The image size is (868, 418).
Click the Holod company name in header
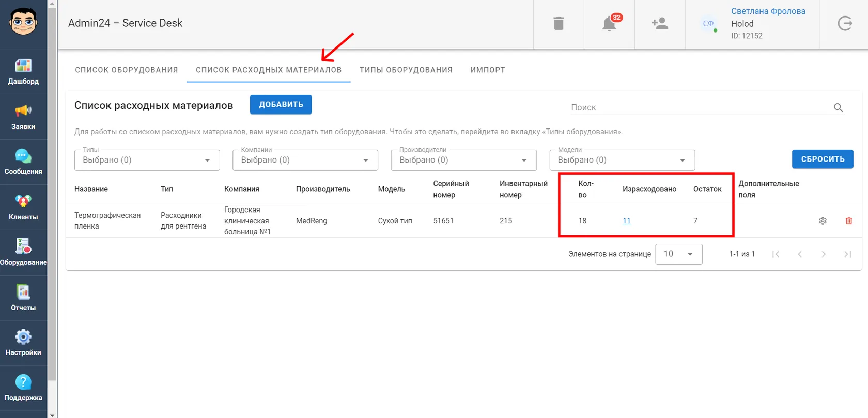[742, 24]
